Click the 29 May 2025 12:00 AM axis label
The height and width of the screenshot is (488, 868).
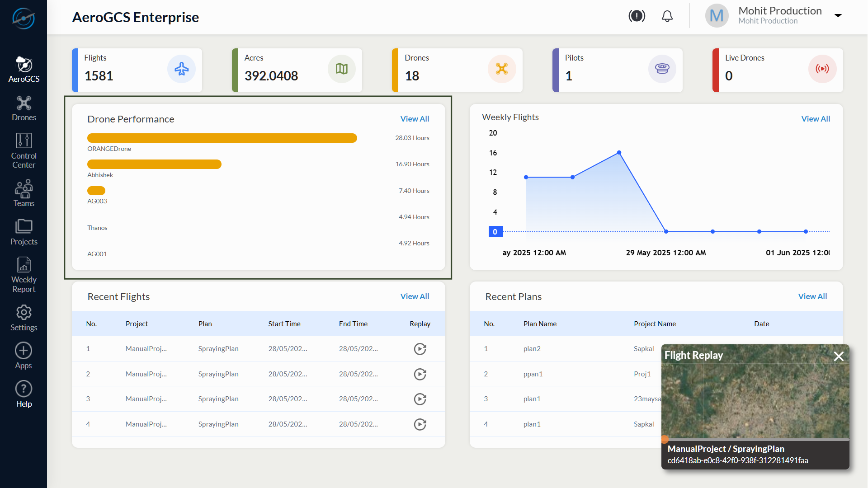665,253
